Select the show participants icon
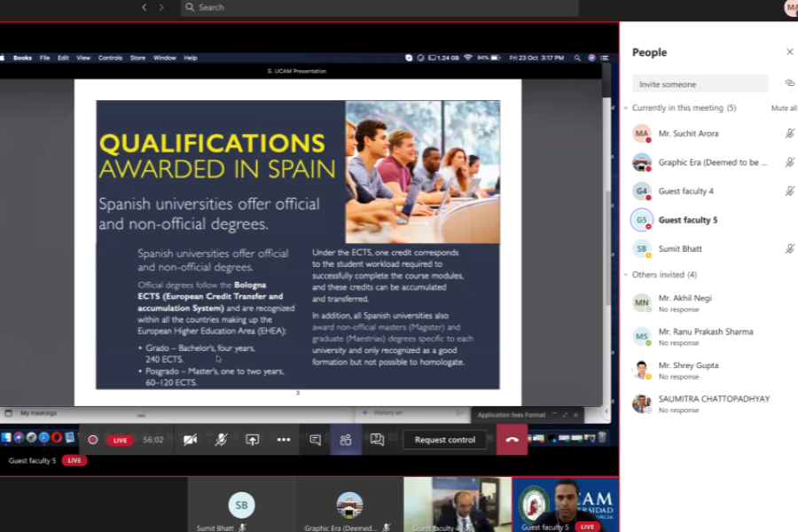This screenshot has height=532, width=798. point(345,440)
